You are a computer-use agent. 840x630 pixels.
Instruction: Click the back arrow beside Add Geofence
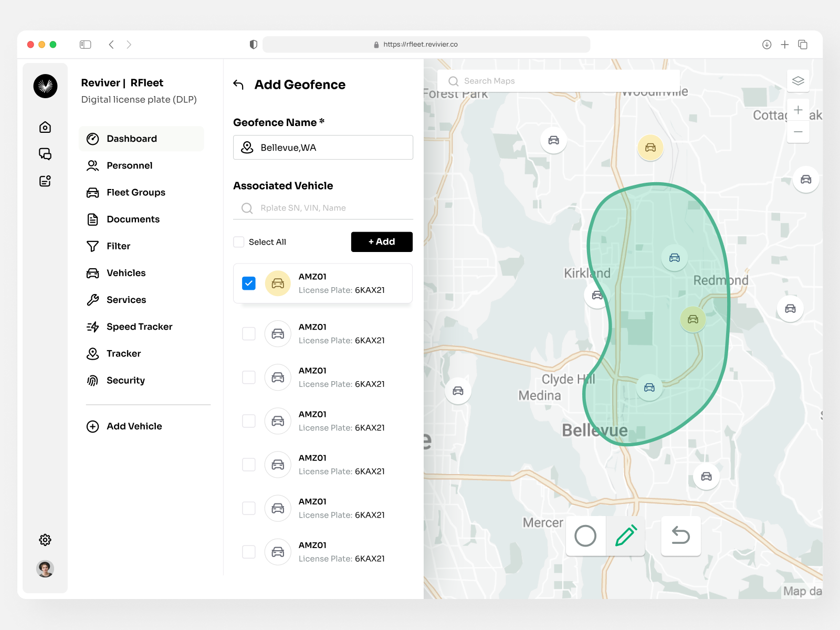(x=239, y=85)
